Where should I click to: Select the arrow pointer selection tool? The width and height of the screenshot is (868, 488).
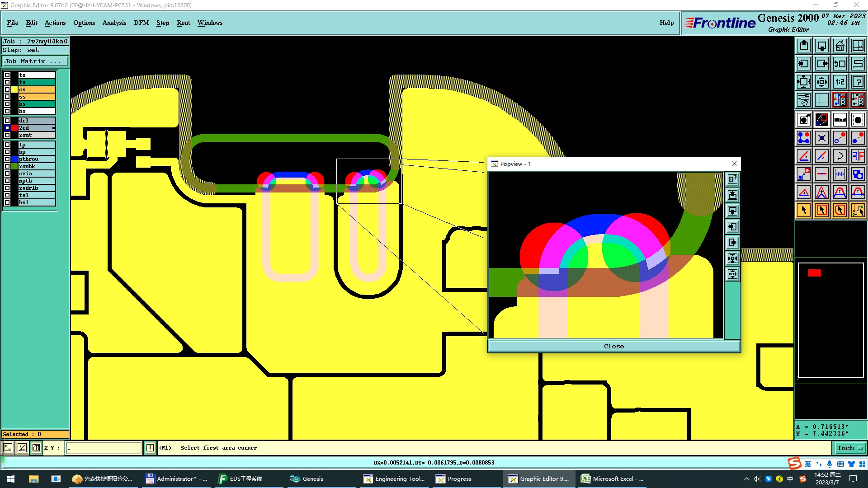click(804, 210)
